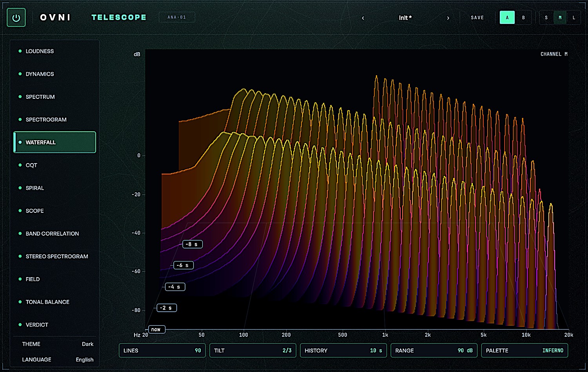Choose size M
The height and width of the screenshot is (372, 588).
tap(560, 18)
